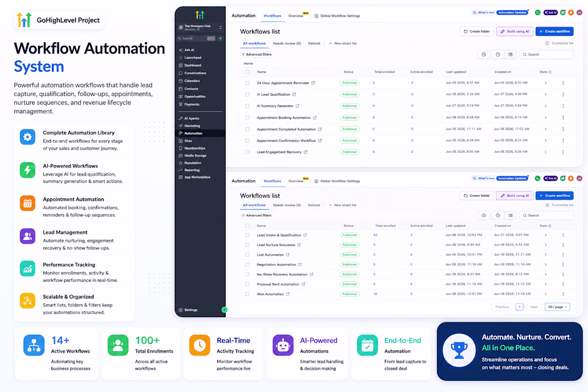This screenshot has height=392, width=588.
Task: Collapse sidebar with the green arrow button
Action: pos(225,310)
